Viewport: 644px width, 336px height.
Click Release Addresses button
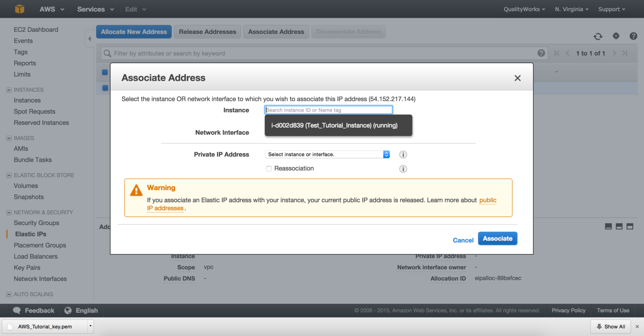tap(207, 32)
